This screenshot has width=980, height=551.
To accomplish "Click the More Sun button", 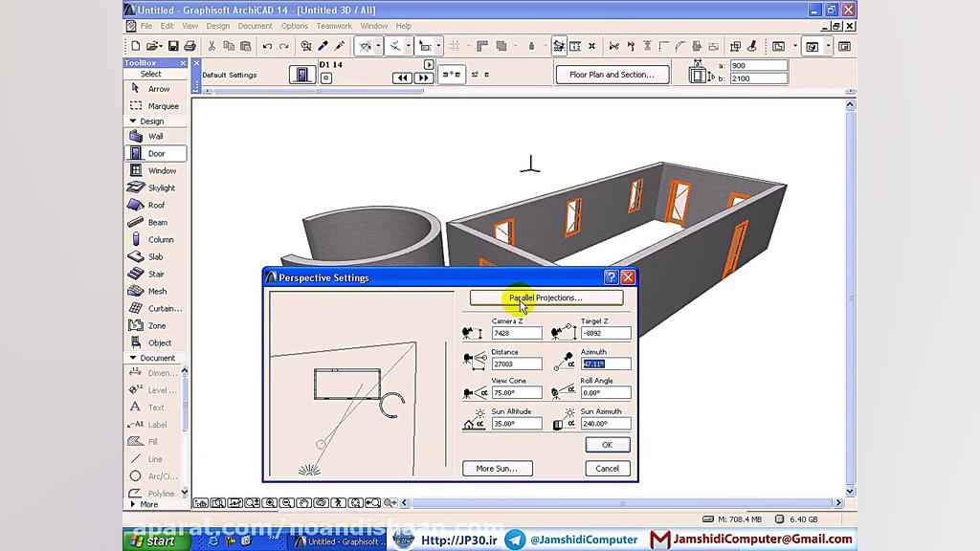I will tap(498, 469).
